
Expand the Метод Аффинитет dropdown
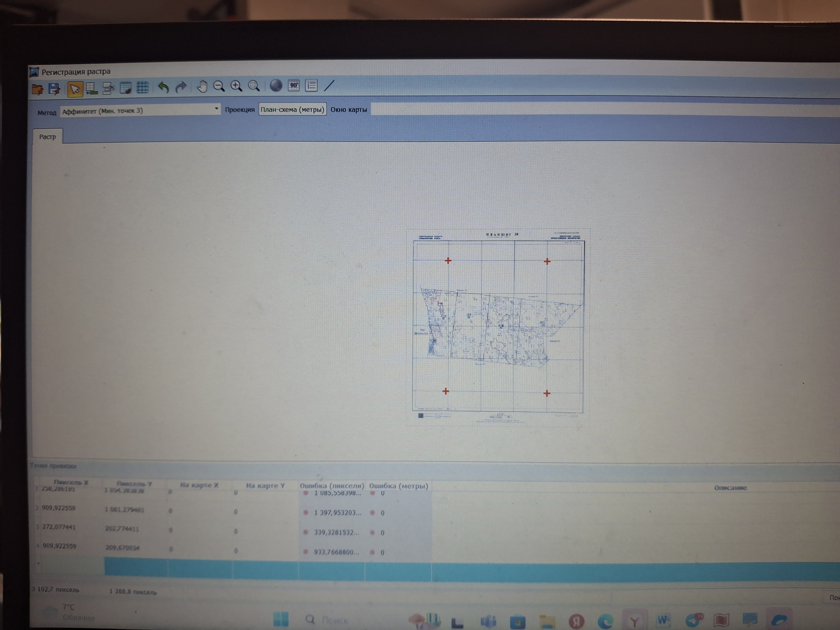(x=216, y=109)
